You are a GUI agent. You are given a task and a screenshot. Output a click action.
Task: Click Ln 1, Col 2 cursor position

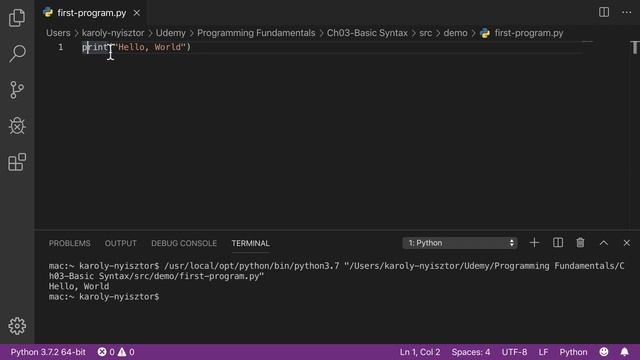pyautogui.click(x=420, y=352)
